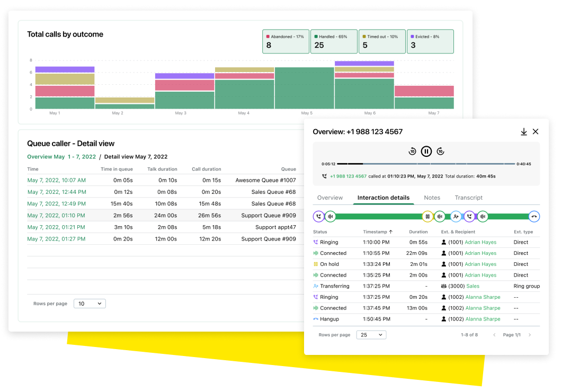Click the first ringing icon on timeline
The width and height of the screenshot is (588, 392).
tap(318, 216)
